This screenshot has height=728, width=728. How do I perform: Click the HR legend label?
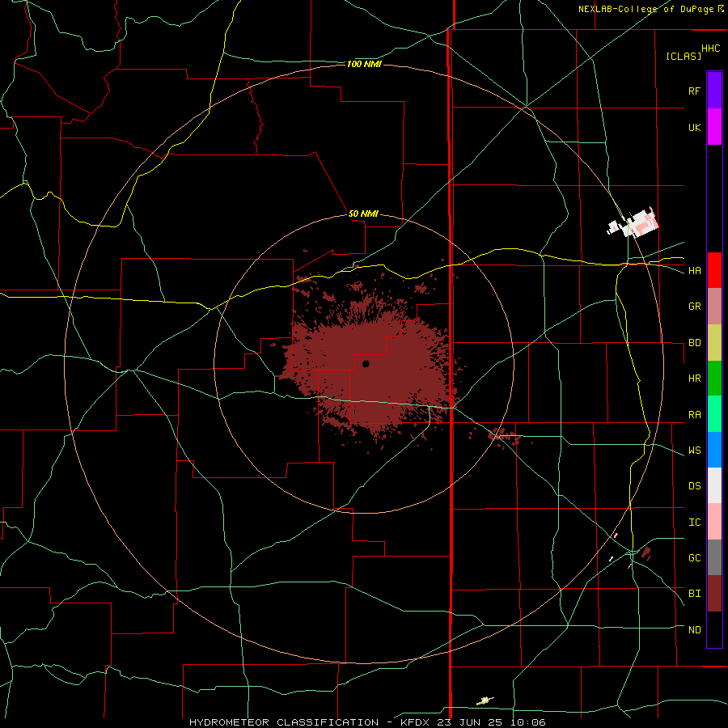pos(694,379)
